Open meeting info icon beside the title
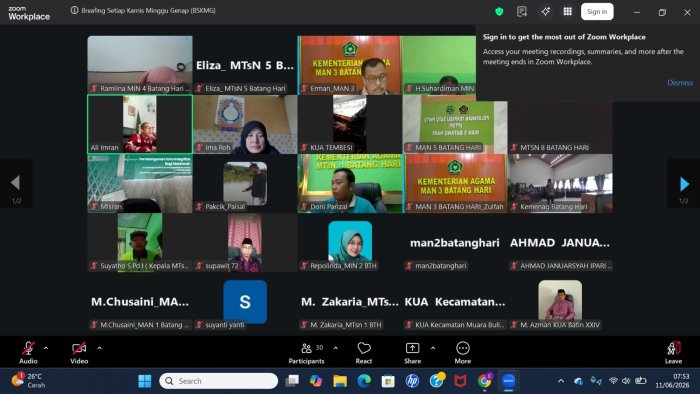Viewport: 700px width, 394px height. click(75, 10)
